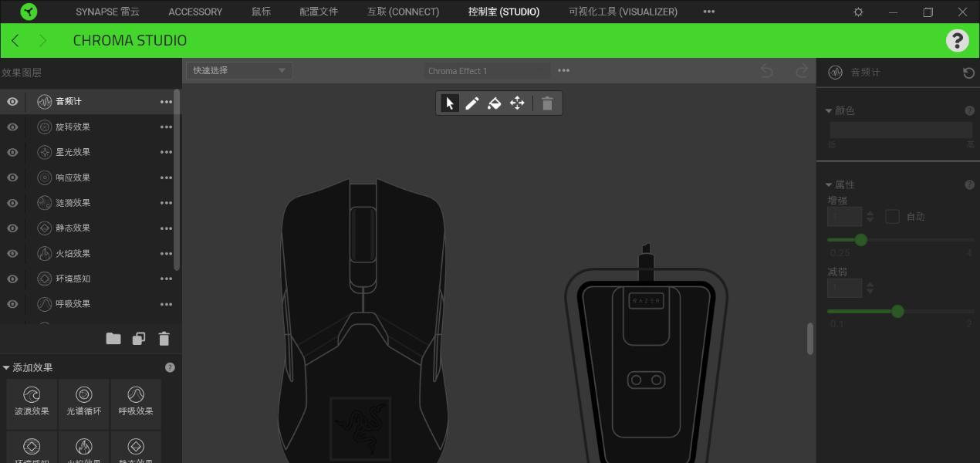
Task: Go forward with the right chevron
Action: [x=42, y=40]
